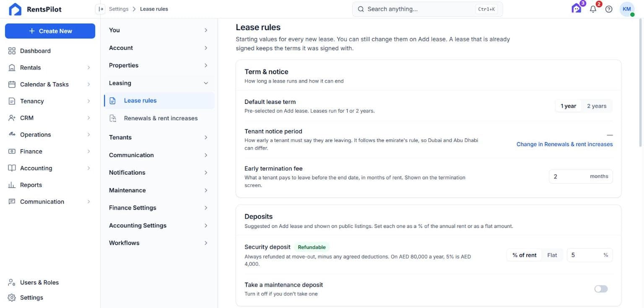
Task: Edit the early termination fee months field
Action: point(581,176)
